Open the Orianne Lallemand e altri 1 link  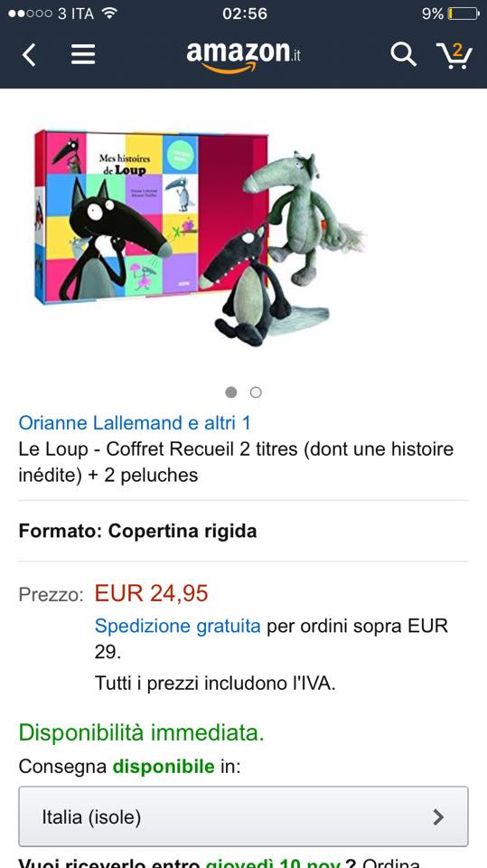[135, 423]
